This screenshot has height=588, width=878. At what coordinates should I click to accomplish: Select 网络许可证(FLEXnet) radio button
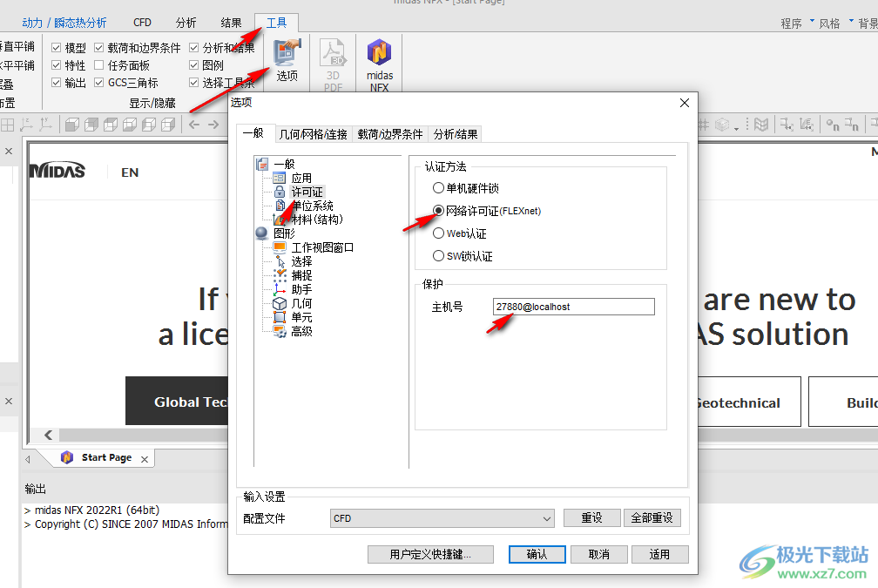pos(438,211)
